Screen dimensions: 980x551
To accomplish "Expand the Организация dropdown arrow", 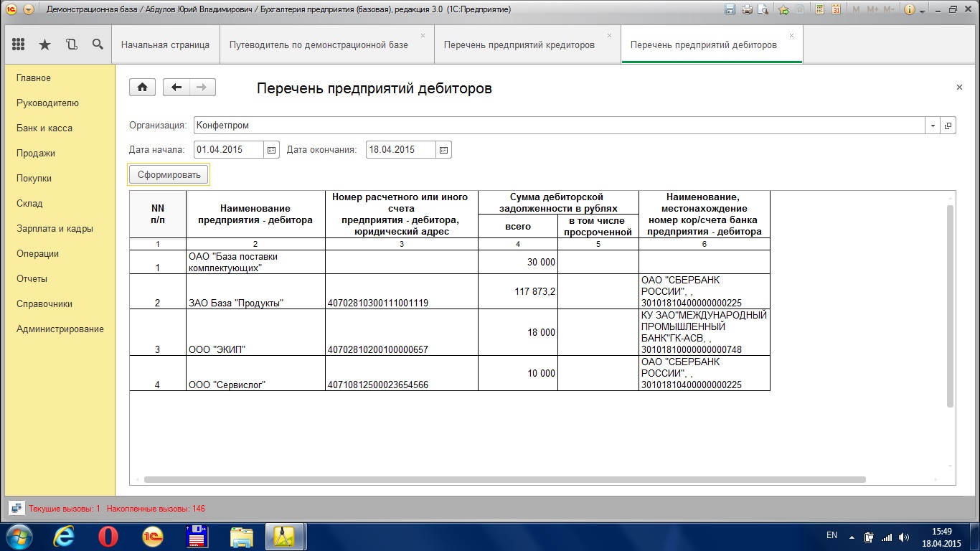I will (x=933, y=126).
